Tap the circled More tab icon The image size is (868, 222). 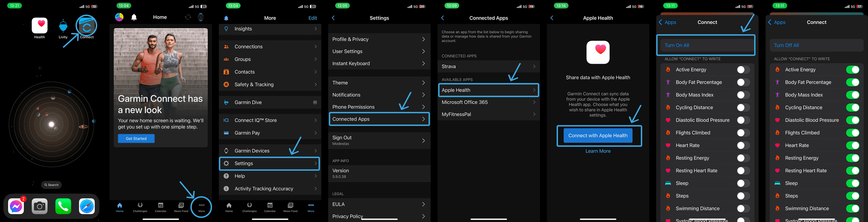point(201,207)
